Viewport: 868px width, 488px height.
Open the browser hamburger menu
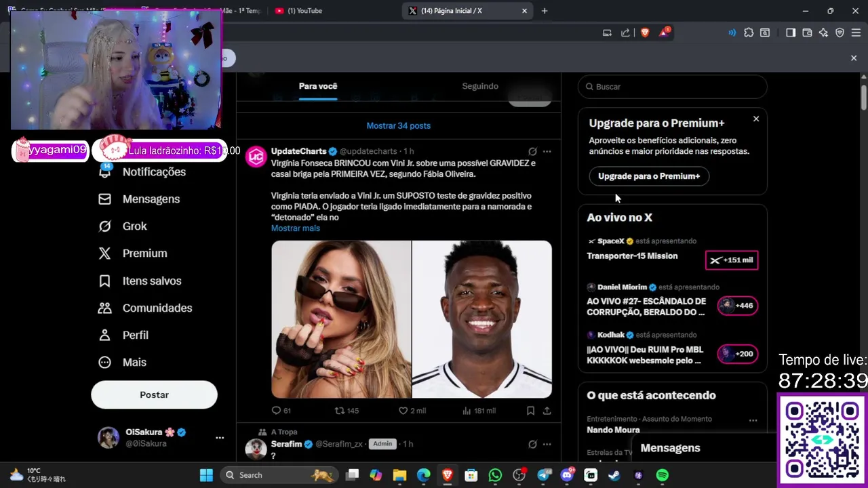[856, 33]
